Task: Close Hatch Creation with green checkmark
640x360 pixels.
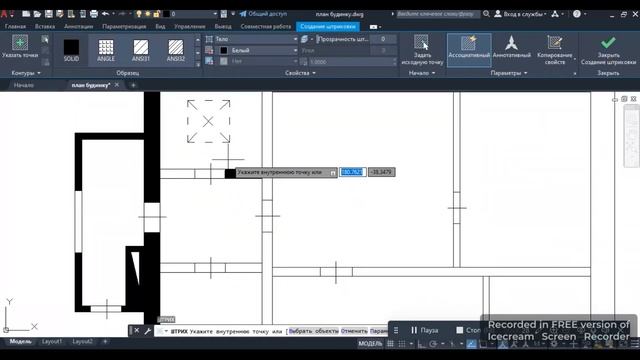Action: click(x=608, y=49)
